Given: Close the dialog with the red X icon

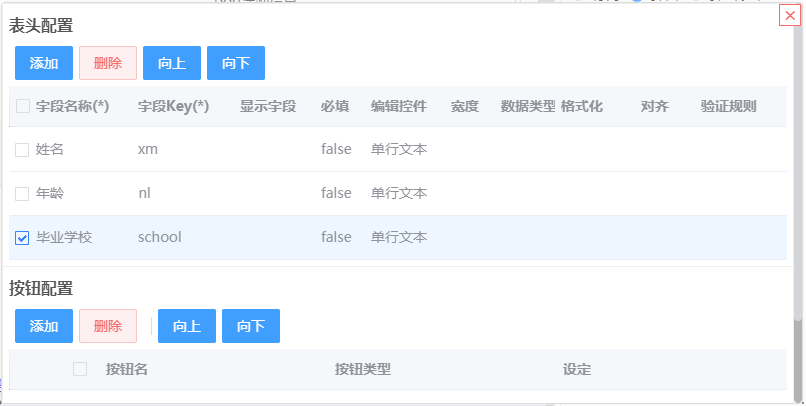Looking at the screenshot, I should (x=790, y=15).
